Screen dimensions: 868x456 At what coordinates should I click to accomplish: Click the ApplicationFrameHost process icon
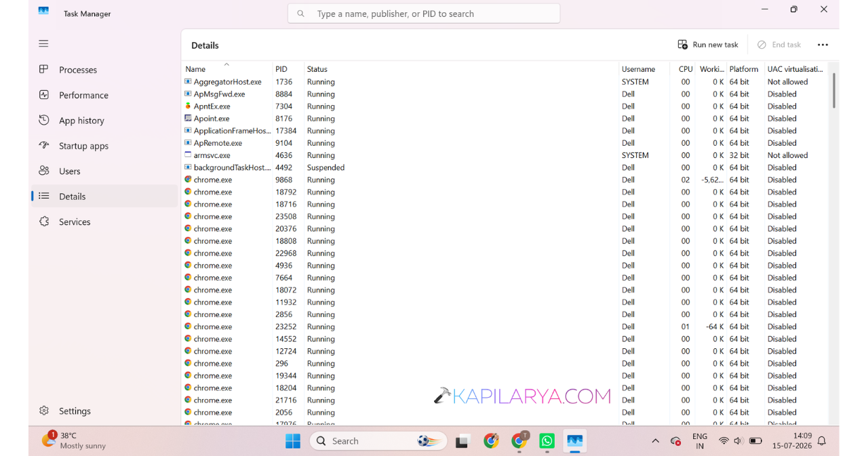[x=188, y=130]
